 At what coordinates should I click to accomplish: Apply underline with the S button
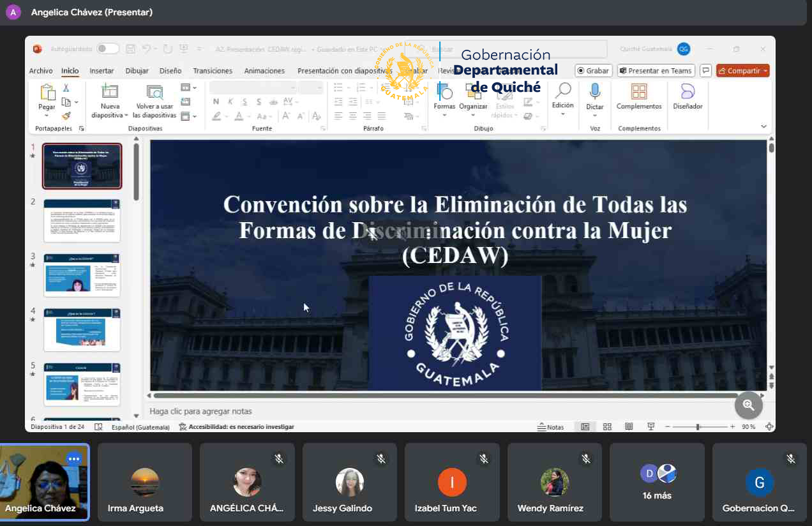click(244, 101)
